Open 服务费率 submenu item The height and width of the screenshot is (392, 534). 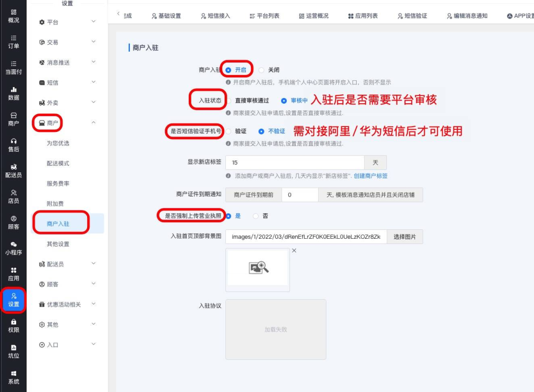coord(58,183)
